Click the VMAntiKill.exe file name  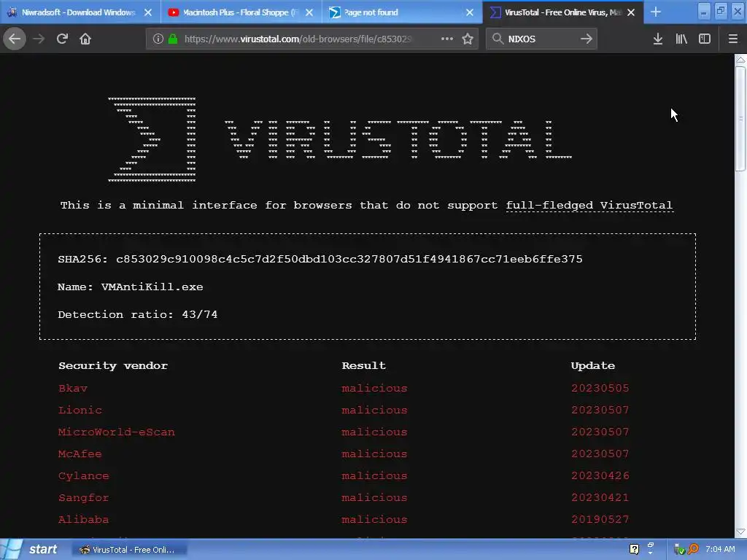tap(152, 287)
